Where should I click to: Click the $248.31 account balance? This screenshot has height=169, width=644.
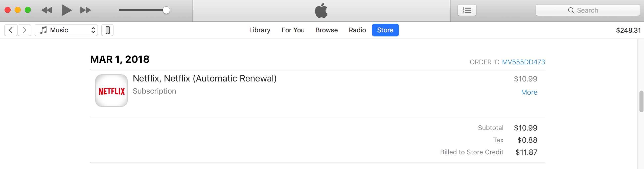point(628,30)
